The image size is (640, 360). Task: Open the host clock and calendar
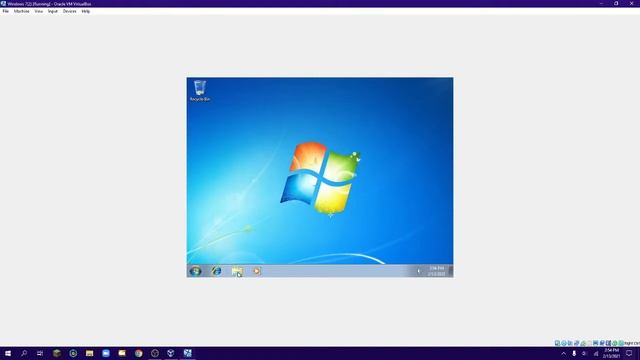[611, 353]
